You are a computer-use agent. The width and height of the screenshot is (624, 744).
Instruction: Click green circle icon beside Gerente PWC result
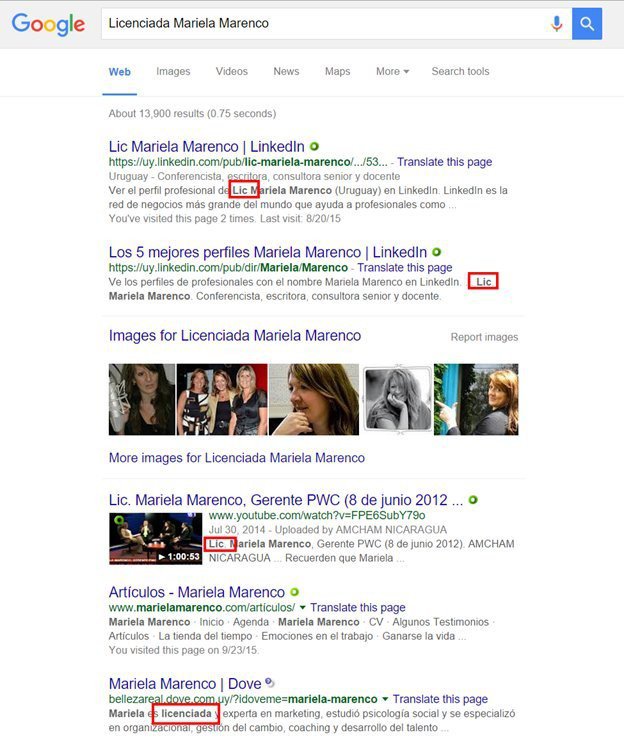(473, 500)
